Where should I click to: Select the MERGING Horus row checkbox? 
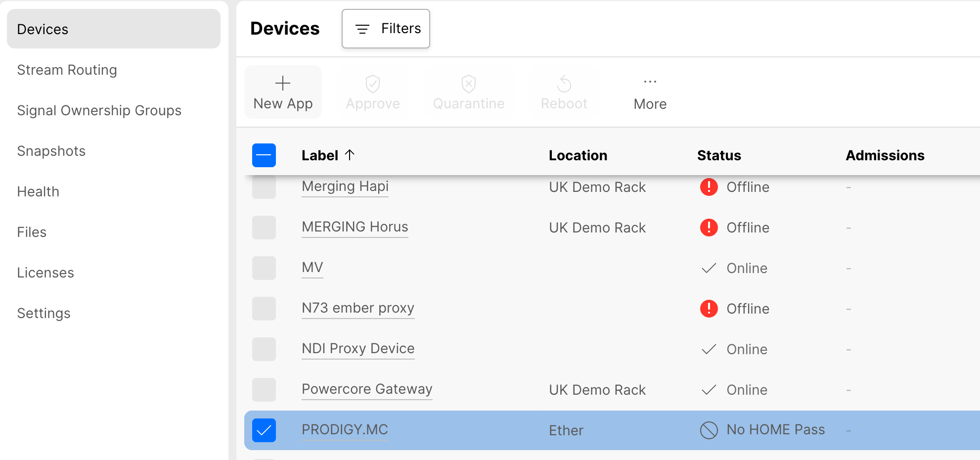click(x=264, y=228)
